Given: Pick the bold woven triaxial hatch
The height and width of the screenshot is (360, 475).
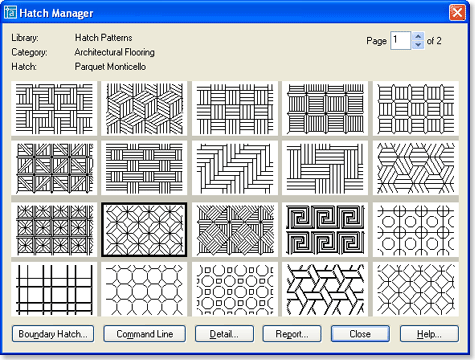Looking at the screenshot, I should 325,289.
